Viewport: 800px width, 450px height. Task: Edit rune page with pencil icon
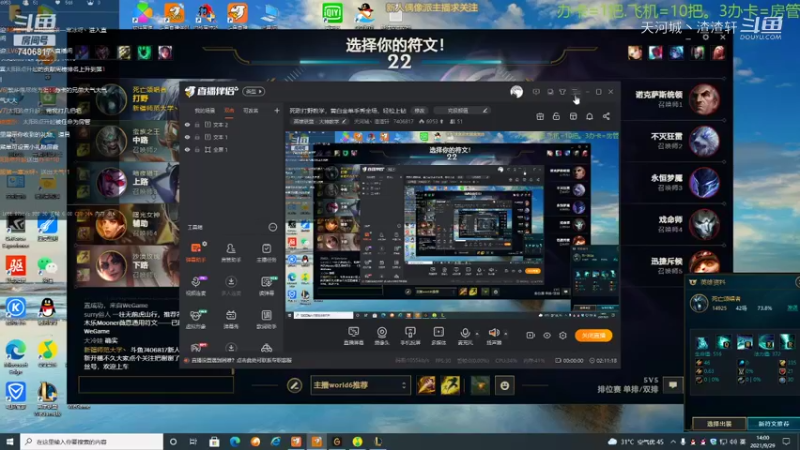click(x=294, y=385)
